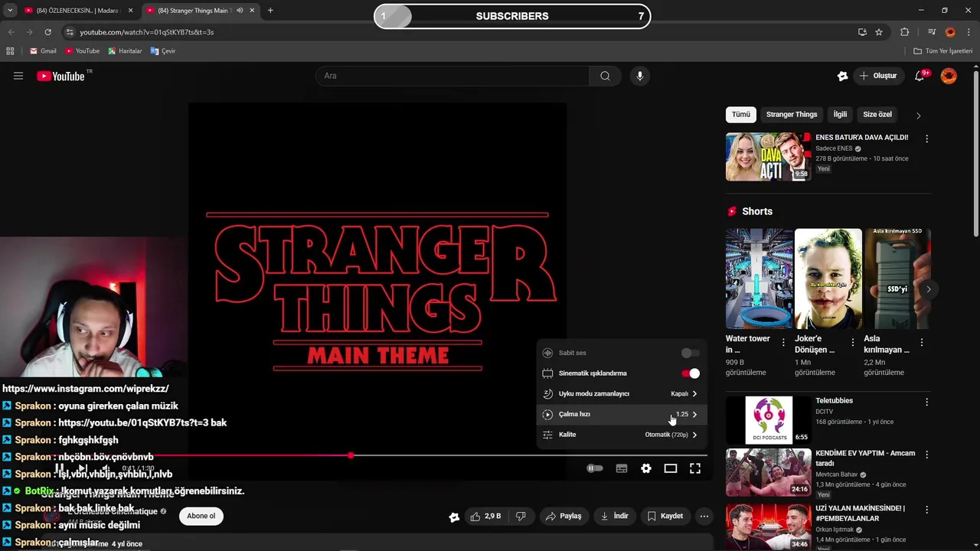980x551 pixels.
Task: Select the İlgili chip
Action: click(x=840, y=115)
